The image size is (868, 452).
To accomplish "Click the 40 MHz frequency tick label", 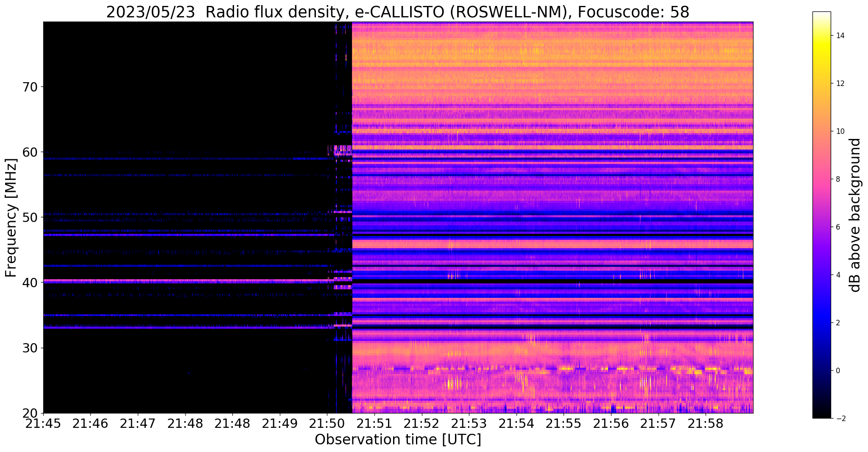I will (30, 283).
